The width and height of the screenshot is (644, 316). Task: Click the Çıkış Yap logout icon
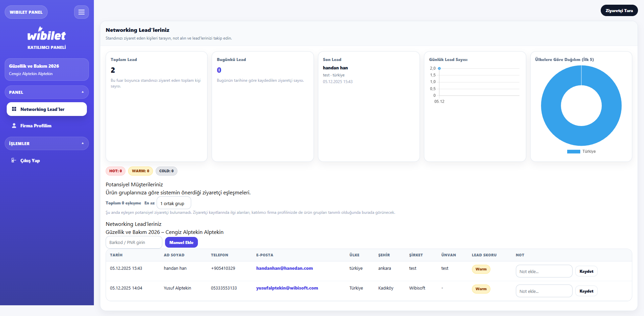[x=14, y=161]
